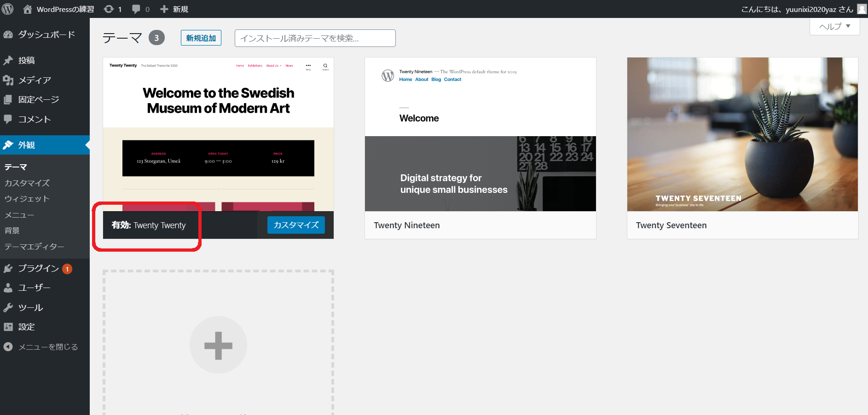Select ウィジェット from the appearance submenu
Image resolution: width=868 pixels, height=415 pixels.
pos(27,199)
